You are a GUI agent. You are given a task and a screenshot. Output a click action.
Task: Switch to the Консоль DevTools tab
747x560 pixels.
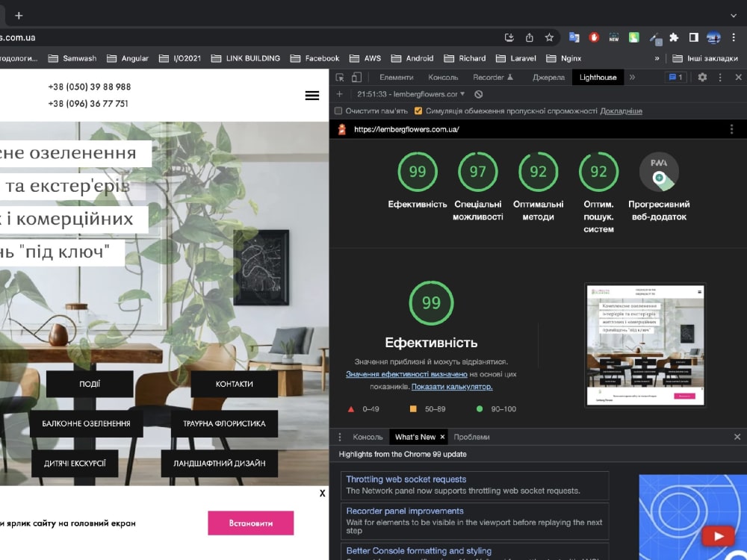tap(443, 77)
